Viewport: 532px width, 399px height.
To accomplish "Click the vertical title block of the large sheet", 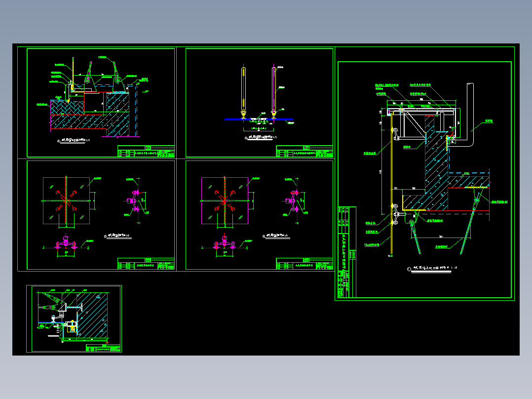I will (x=347, y=252).
